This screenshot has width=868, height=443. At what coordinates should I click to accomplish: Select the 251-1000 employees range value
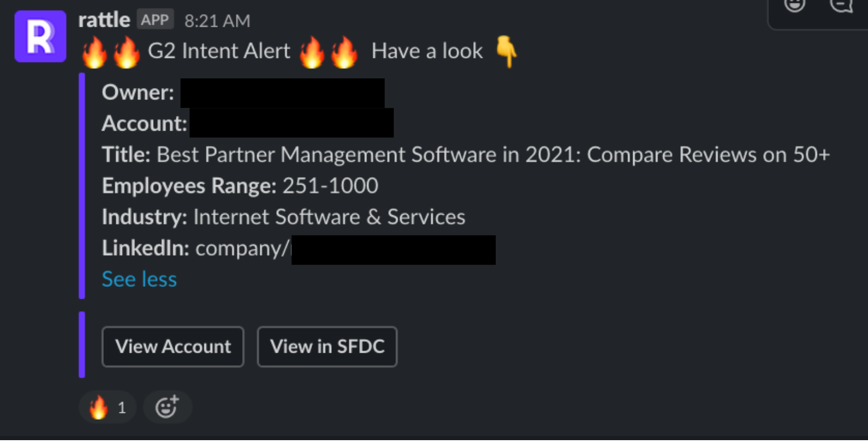click(x=330, y=186)
